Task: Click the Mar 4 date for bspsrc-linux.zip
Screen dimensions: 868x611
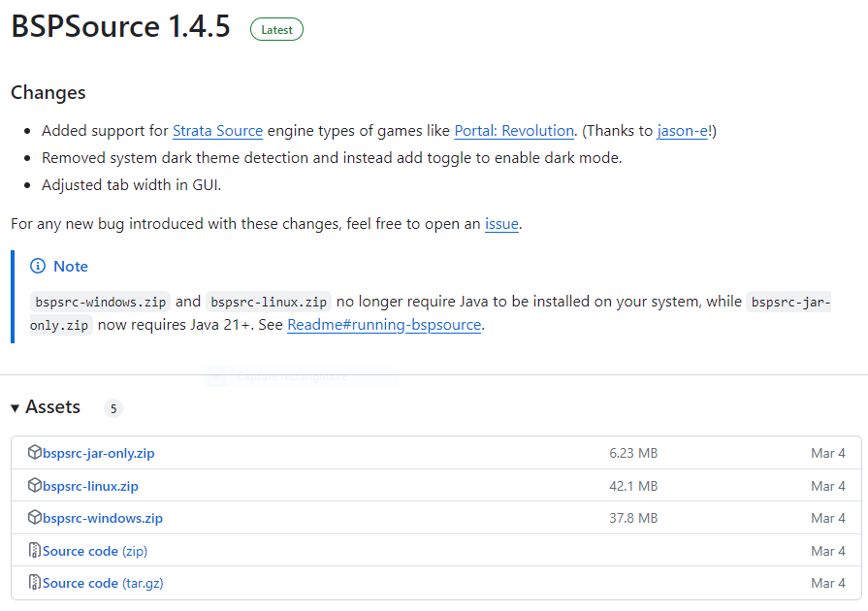Action: pyautogui.click(x=828, y=486)
